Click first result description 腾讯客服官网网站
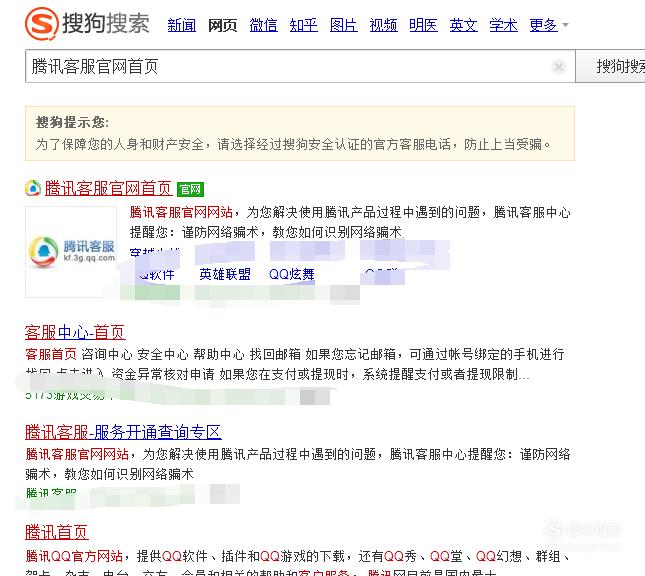This screenshot has height=576, width=645. point(181,212)
